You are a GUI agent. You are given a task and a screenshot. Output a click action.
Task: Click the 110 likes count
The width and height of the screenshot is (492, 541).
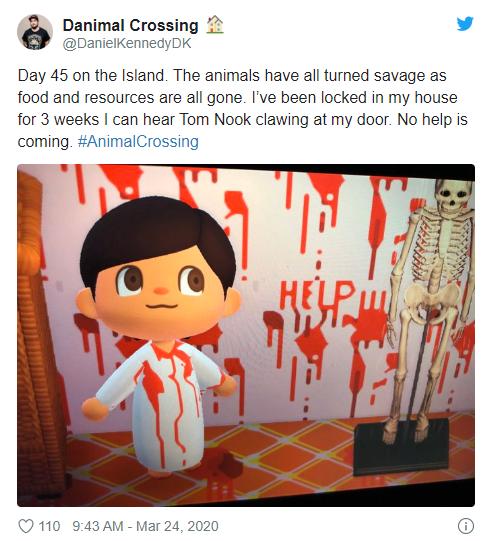pos(49,526)
